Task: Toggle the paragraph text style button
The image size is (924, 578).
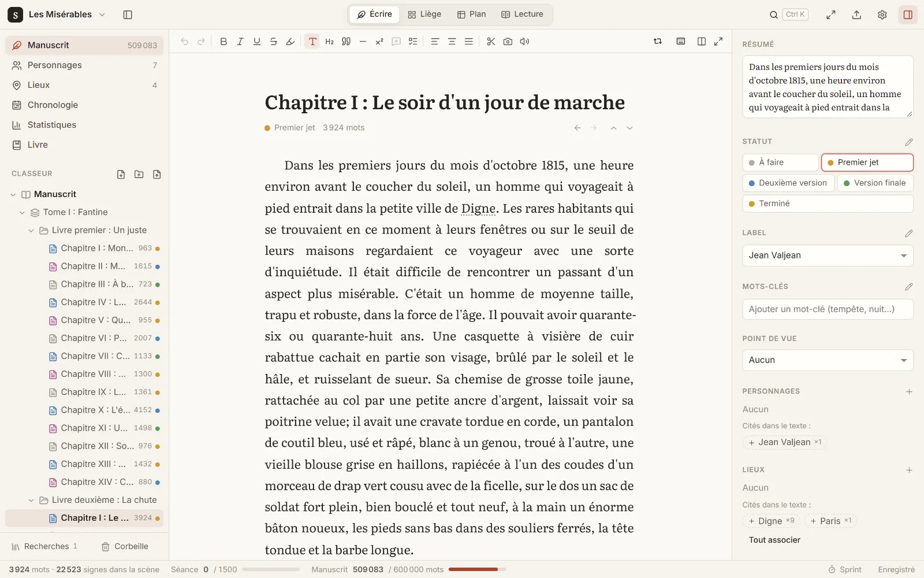Action: pyautogui.click(x=312, y=42)
